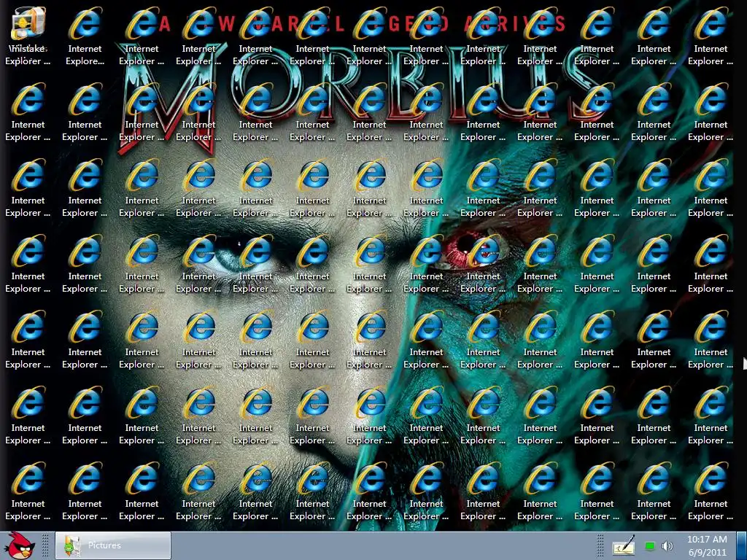Click the Show desktop strip beside the clock
Screen dimensions: 747x560
(x=741, y=545)
